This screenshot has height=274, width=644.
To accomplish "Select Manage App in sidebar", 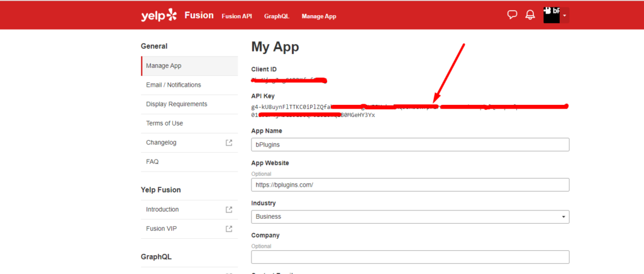I will [x=189, y=65].
